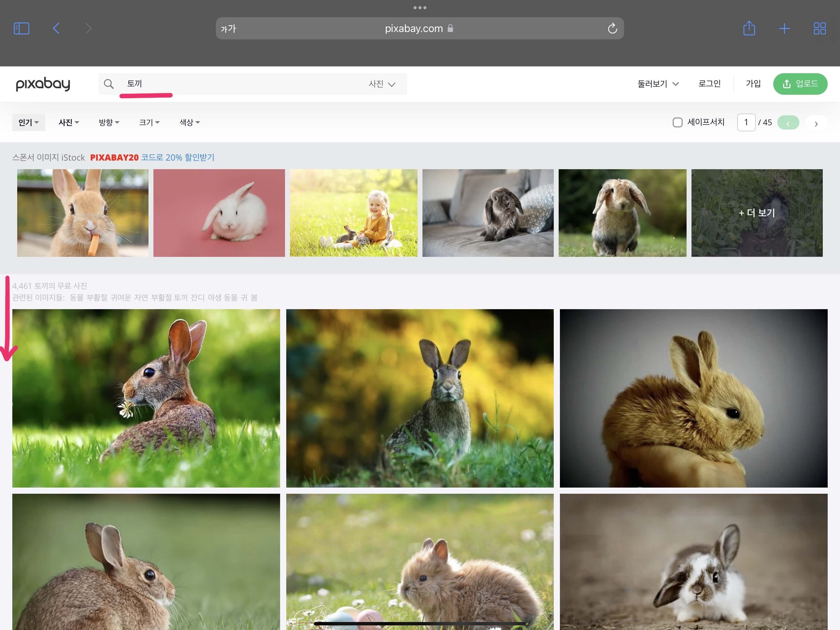Open fluffy tan rabbit held in hand photo
840x630 pixels.
693,398
